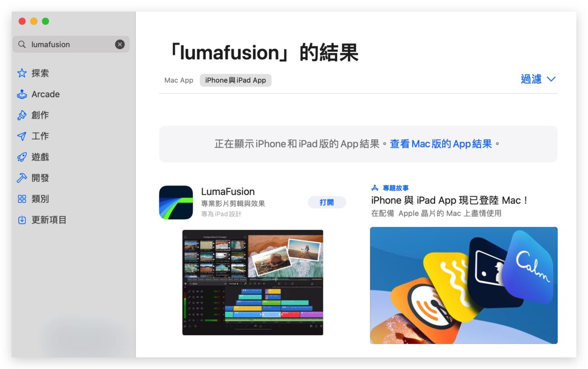588x369 pixels.
Task: Expand the 過濾 chevron arrow
Action: point(551,79)
